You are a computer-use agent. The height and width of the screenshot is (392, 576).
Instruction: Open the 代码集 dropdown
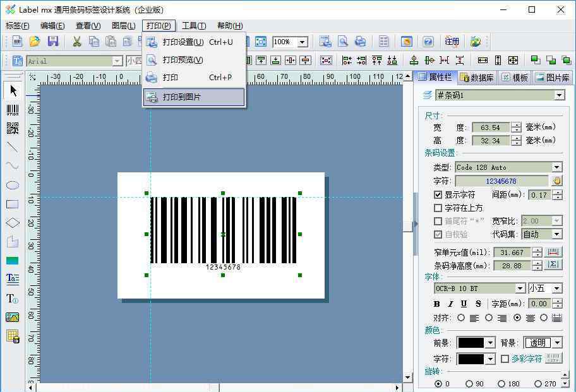click(557, 234)
